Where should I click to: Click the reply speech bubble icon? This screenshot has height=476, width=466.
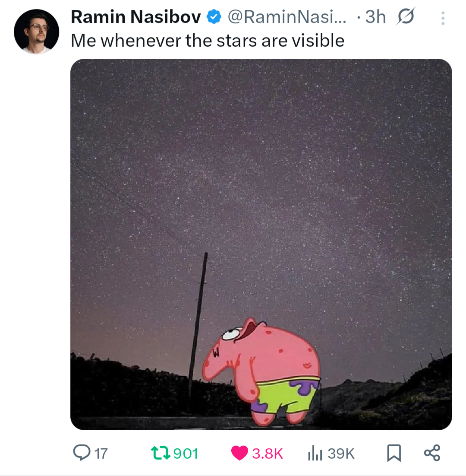[82, 453]
